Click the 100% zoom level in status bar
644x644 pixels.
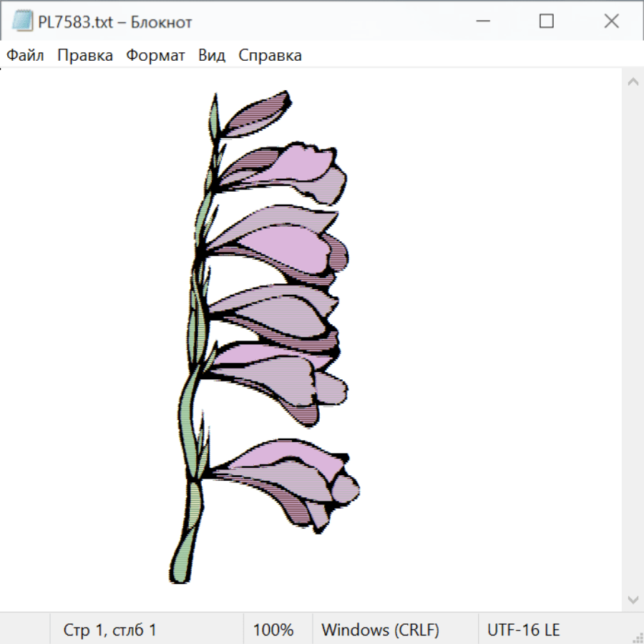coord(273,630)
